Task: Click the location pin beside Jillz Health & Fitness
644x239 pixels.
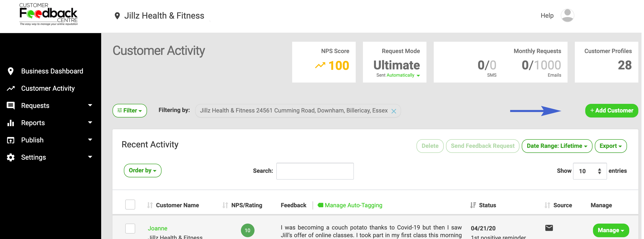Action: [x=117, y=16]
